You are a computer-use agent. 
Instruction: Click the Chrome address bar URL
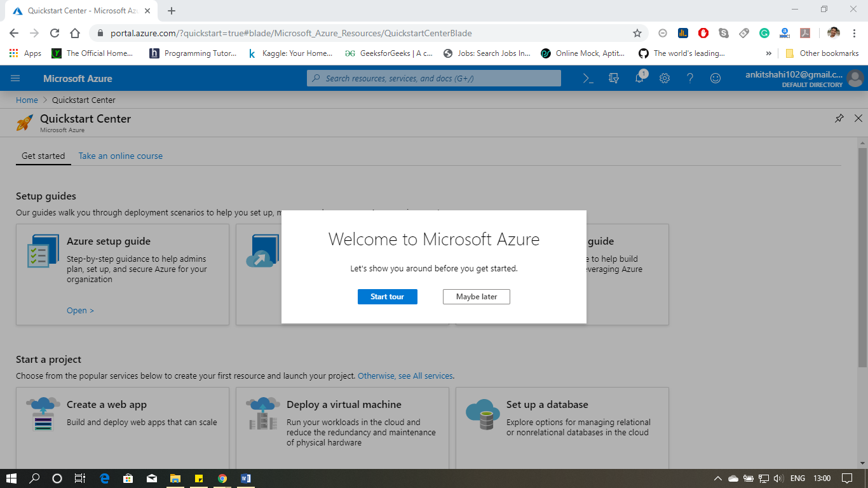tap(291, 33)
